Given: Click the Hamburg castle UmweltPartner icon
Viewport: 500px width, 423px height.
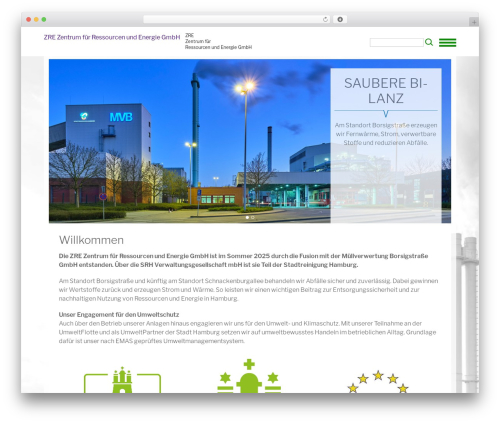Looking at the screenshot, I should (x=122, y=380).
